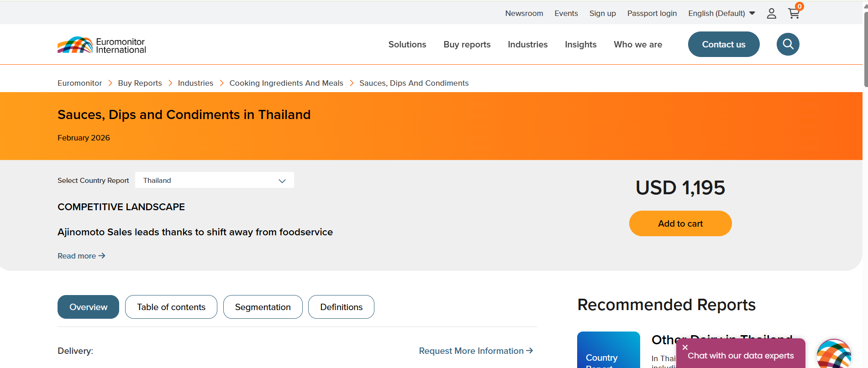
Task: Go to the Newsroom link
Action: 524,13
